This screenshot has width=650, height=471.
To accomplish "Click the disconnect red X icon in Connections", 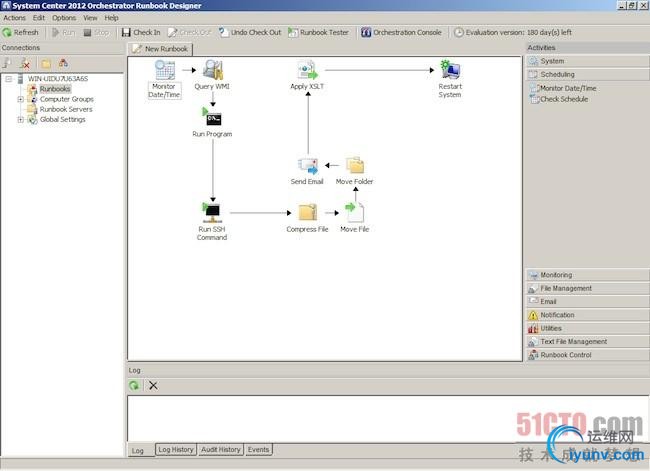I will (x=26, y=63).
